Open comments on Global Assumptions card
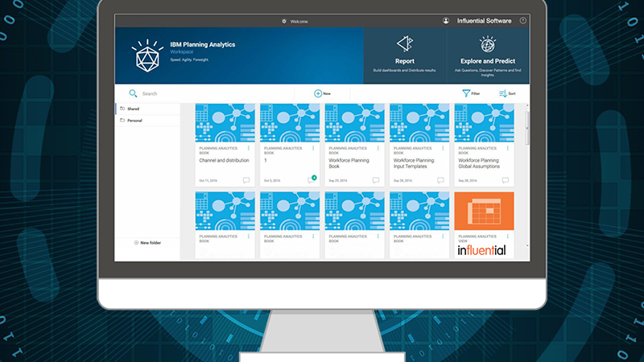This screenshot has height=362, width=644. pos(506,180)
